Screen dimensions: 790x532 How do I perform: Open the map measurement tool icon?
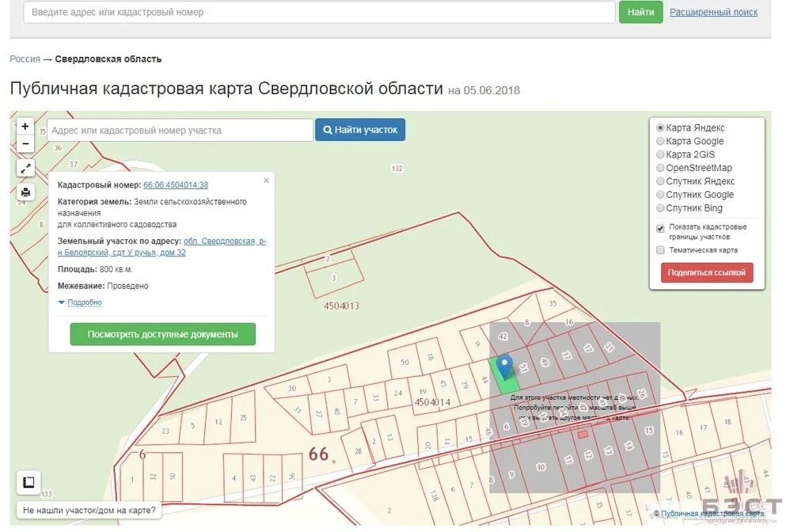click(28, 482)
